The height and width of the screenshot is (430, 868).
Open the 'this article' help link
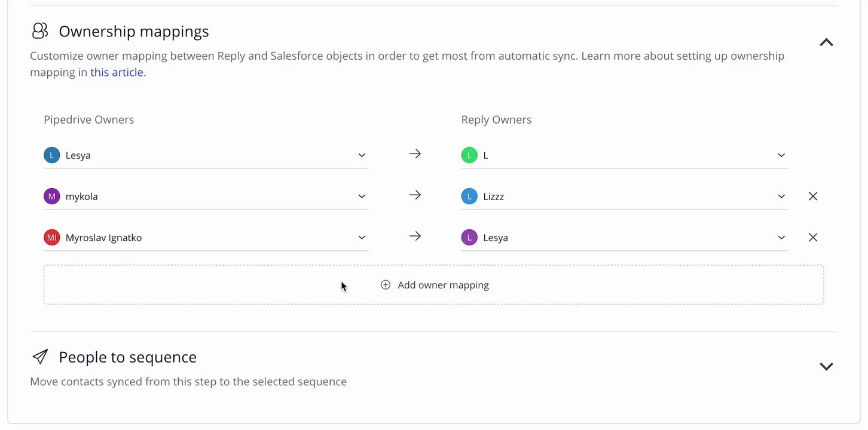[x=118, y=73]
